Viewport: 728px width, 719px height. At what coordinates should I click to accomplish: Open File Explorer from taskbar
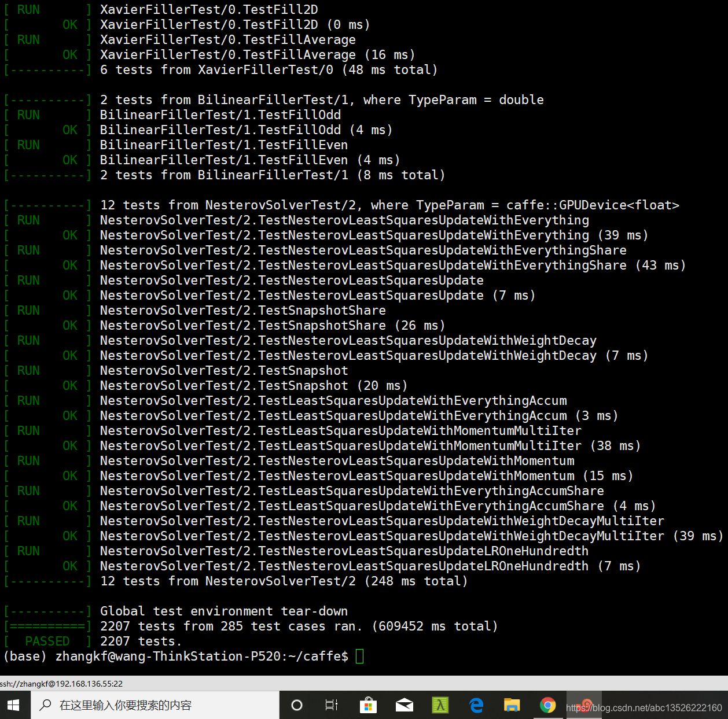(512, 705)
